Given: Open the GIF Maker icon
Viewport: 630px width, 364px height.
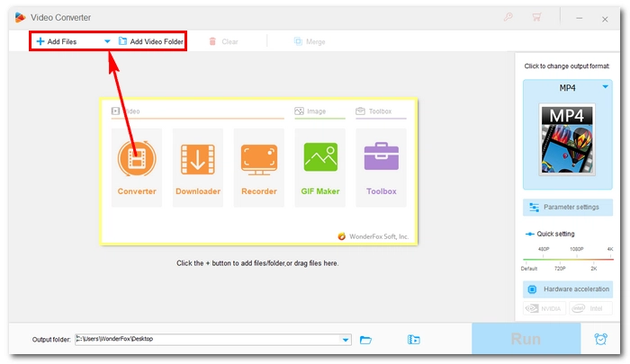Looking at the screenshot, I should pyautogui.click(x=320, y=168).
